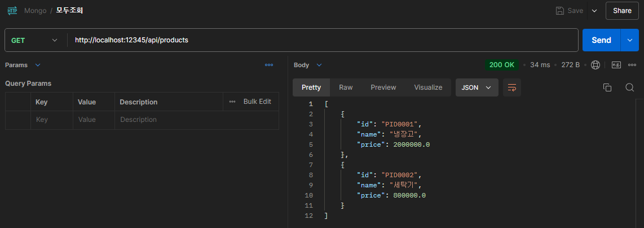Expand the Send options arrow
This screenshot has height=228, width=644.
click(x=630, y=40)
